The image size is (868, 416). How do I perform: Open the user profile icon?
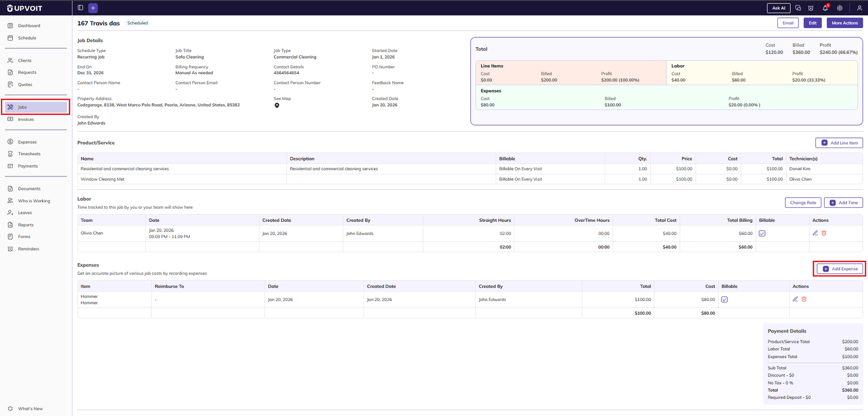[x=859, y=8]
